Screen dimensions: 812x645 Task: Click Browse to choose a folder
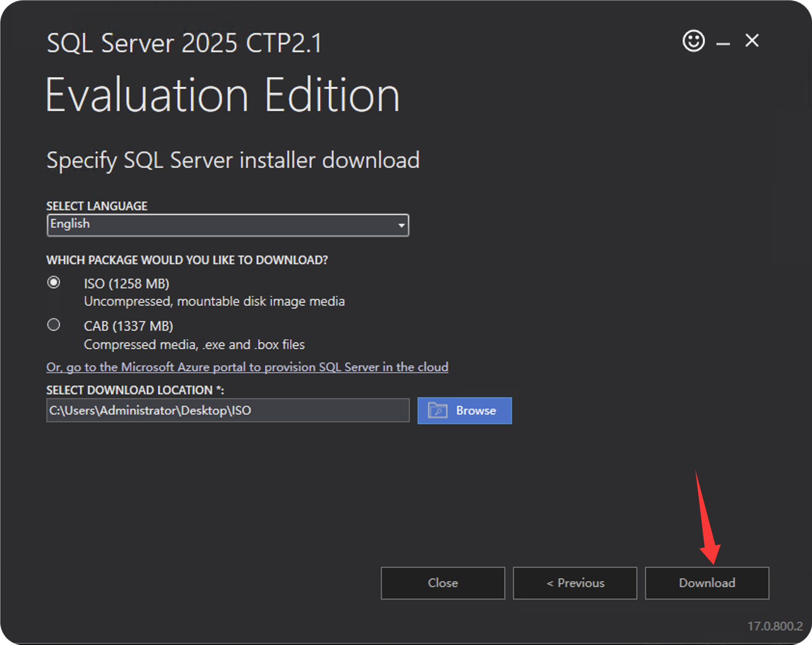pyautogui.click(x=464, y=411)
